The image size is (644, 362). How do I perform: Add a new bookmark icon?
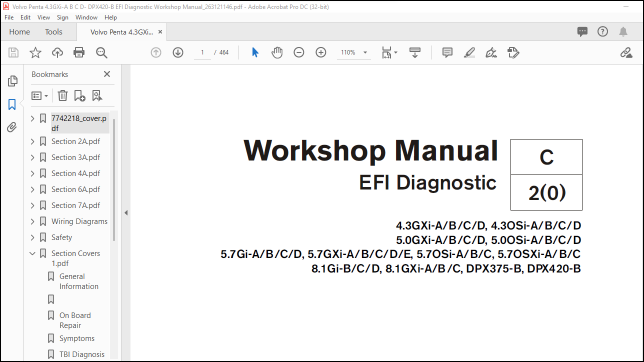79,95
